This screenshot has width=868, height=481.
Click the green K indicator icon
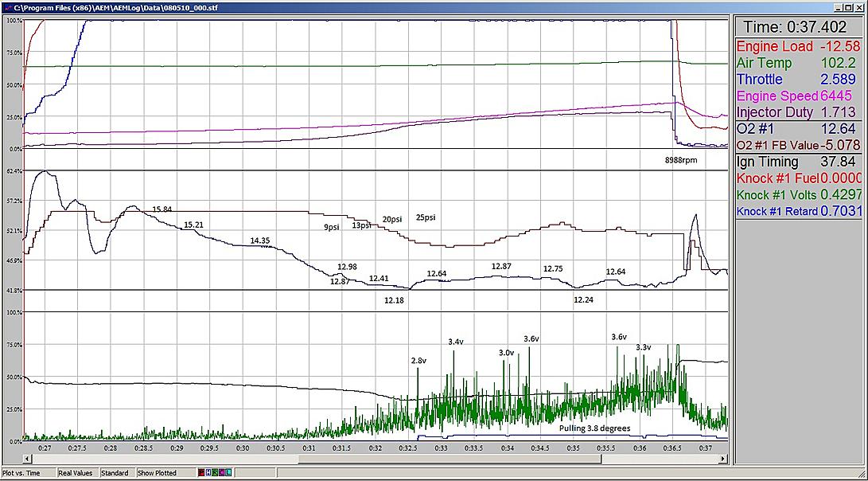pos(215,473)
